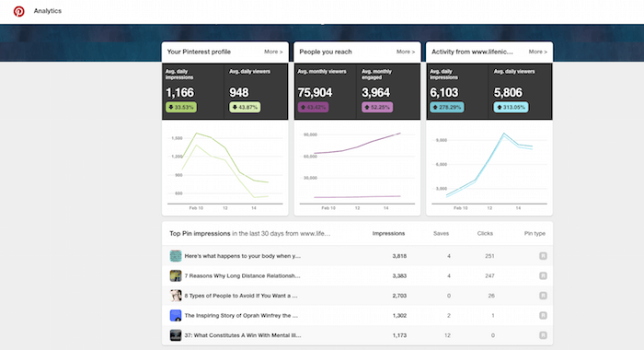
Task: Click the 6,103 daily impressions value
Action: [x=444, y=92]
